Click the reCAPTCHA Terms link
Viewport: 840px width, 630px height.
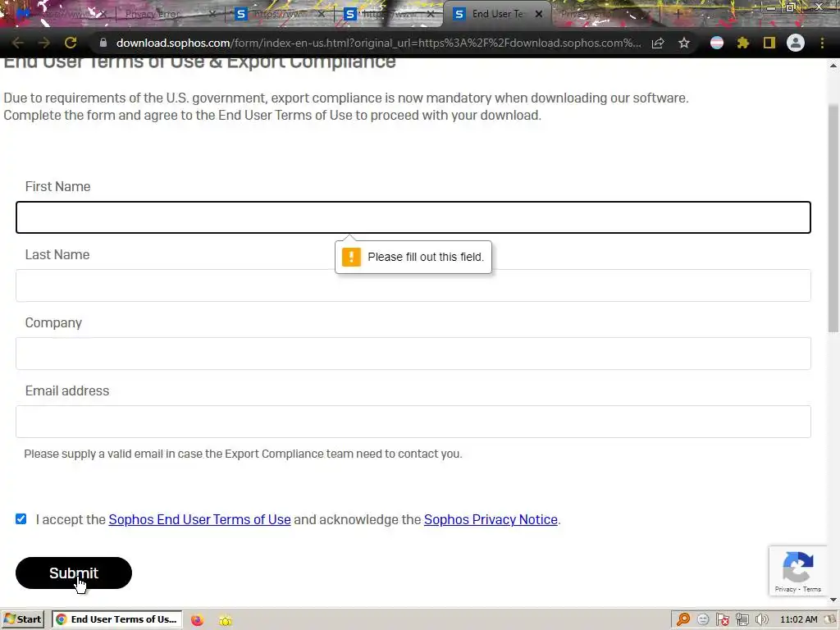811,589
